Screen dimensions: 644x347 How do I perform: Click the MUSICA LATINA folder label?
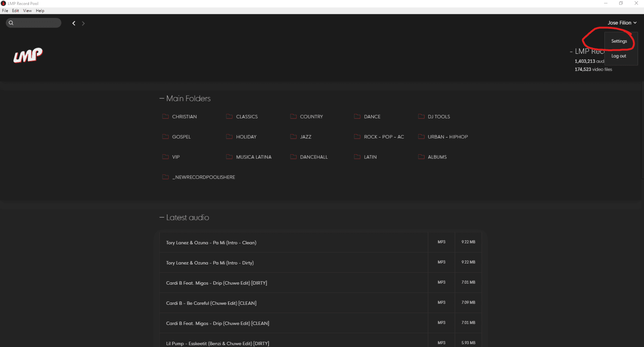tap(254, 157)
